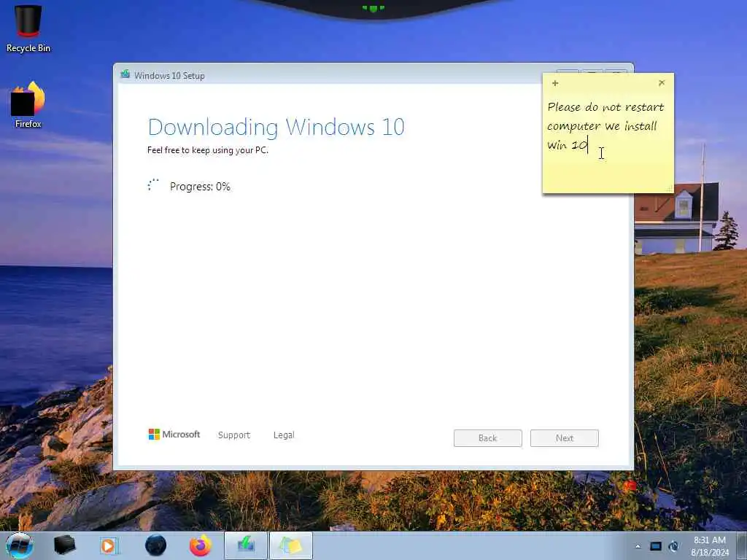
Task: Open the taskbar clock showing 8:31 AM
Action: coord(710,546)
